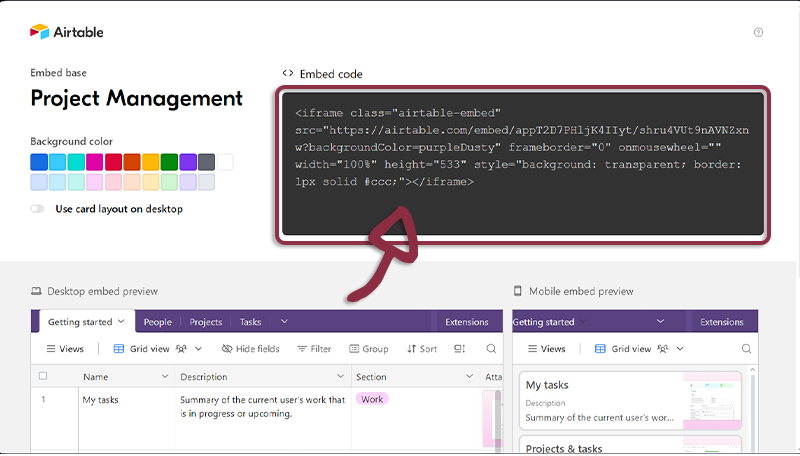Click the mobile preview search magnifier icon

click(746, 349)
